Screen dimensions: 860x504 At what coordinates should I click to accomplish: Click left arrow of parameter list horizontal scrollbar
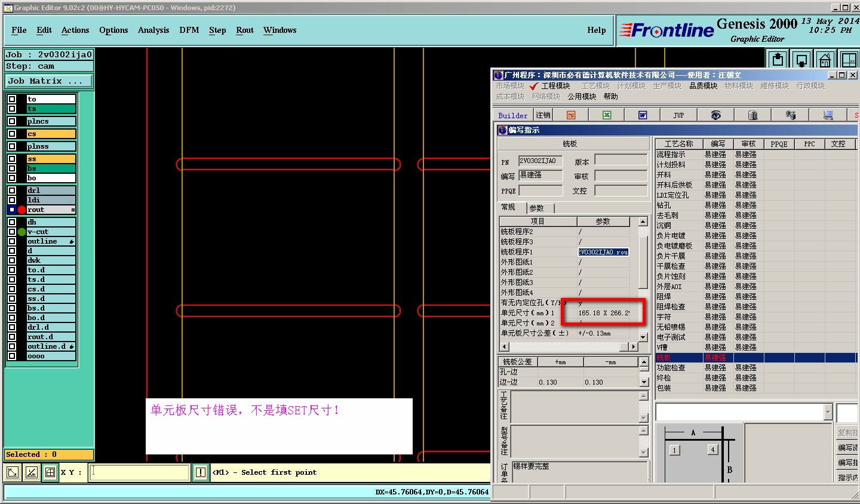coord(504,346)
